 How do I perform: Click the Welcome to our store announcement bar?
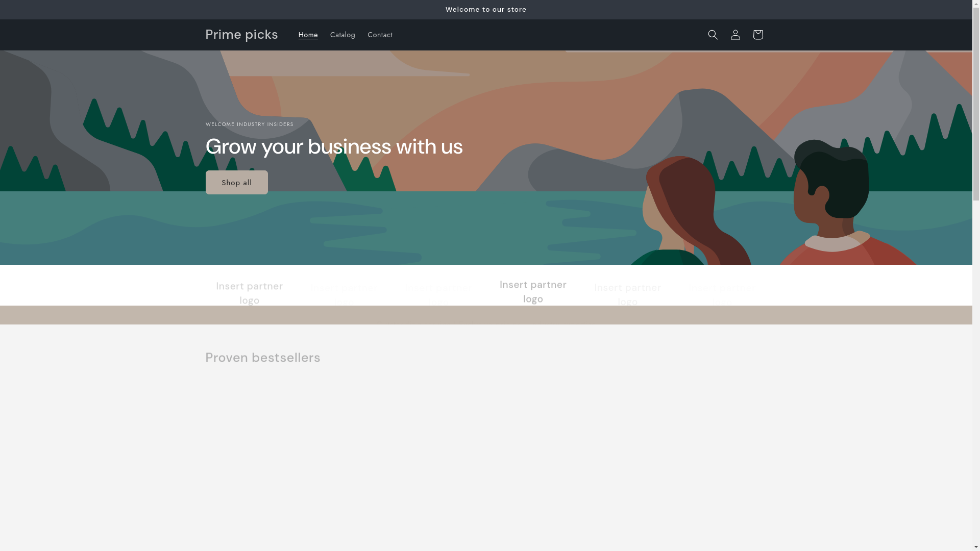tap(485, 9)
